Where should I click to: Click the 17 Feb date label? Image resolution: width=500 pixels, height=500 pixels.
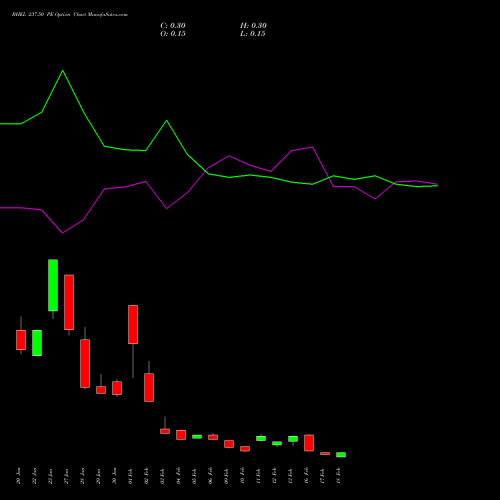[323, 476]
